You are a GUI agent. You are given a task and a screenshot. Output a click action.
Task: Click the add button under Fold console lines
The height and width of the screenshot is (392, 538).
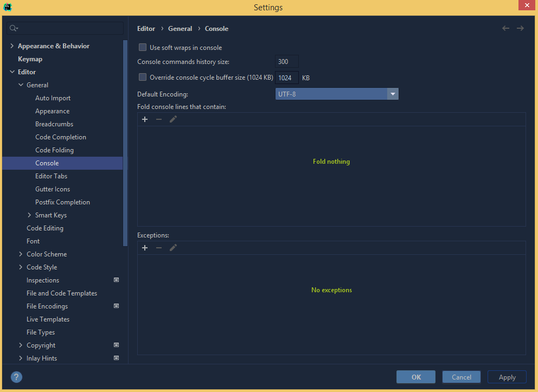click(145, 119)
